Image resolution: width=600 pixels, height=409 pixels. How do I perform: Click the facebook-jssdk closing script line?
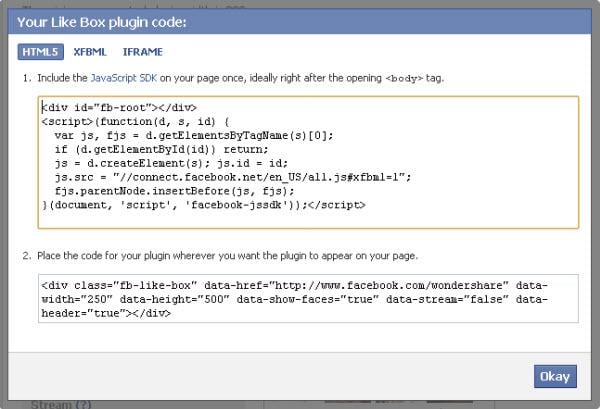coord(203,205)
